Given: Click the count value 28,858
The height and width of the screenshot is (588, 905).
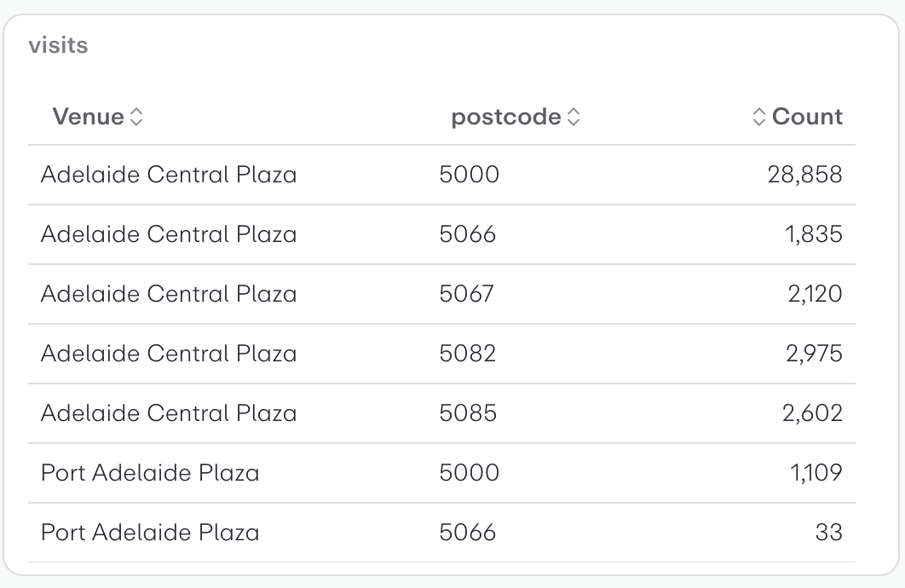Looking at the screenshot, I should [804, 175].
